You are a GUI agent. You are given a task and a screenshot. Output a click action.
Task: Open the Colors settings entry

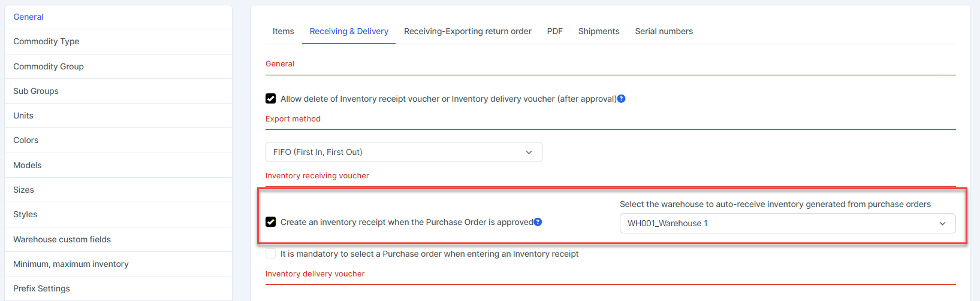point(26,140)
